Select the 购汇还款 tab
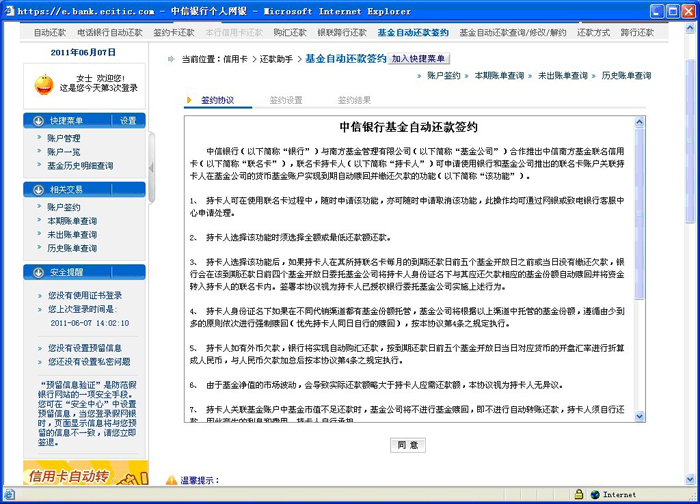 [290, 32]
